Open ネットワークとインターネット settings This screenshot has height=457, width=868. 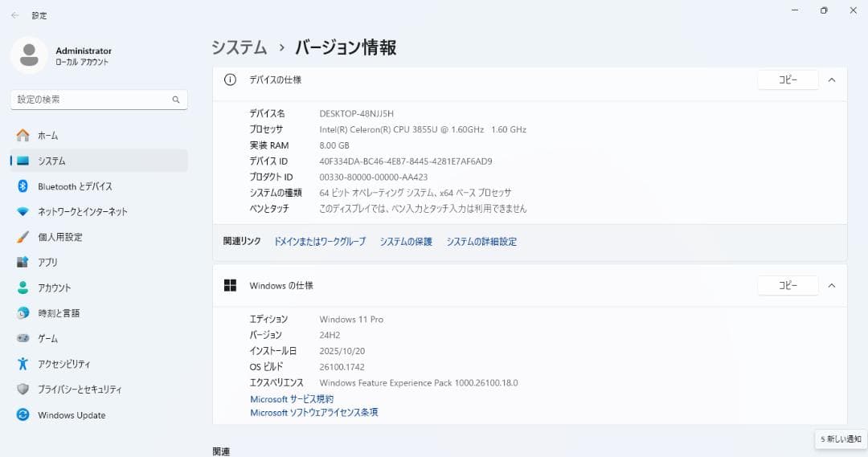click(x=99, y=211)
